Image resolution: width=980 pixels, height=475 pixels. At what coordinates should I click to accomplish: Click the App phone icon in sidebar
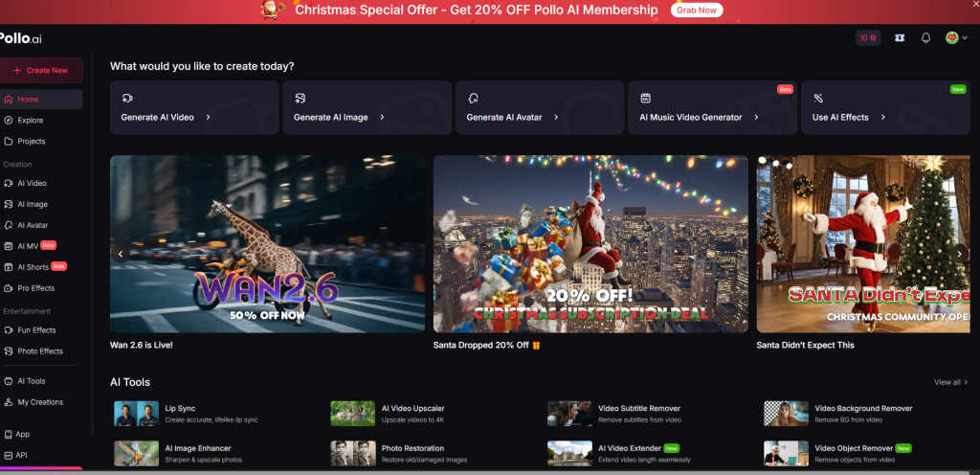(x=8, y=434)
